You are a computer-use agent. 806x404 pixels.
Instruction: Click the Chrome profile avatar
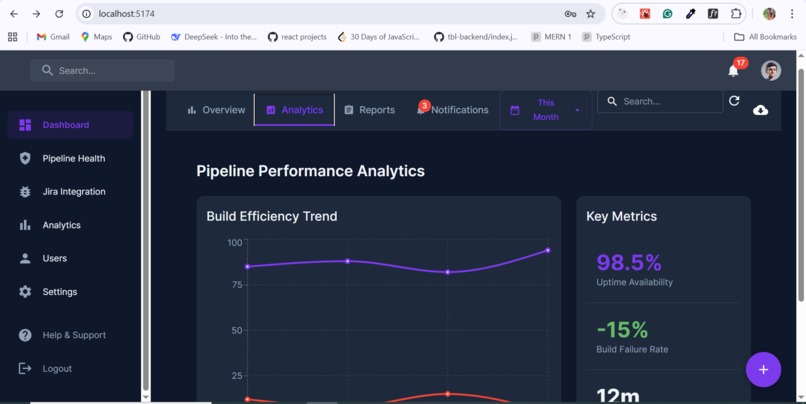coord(769,14)
